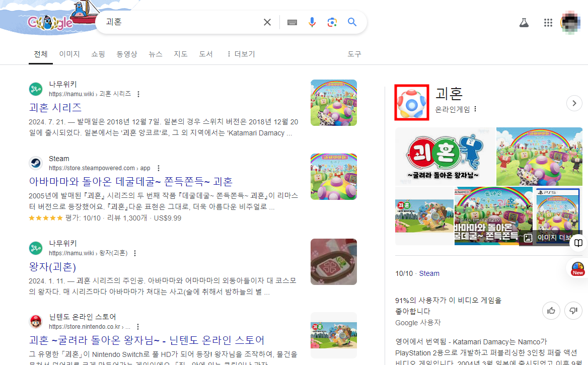Open the on-screen keyboard input tool

click(x=292, y=23)
